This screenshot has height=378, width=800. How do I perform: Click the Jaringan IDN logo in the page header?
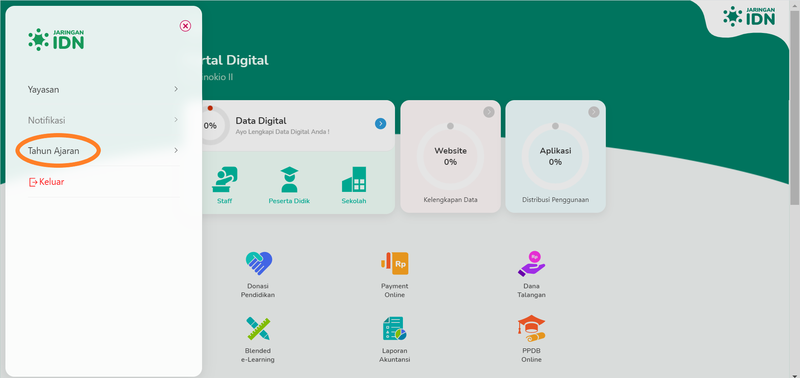[x=749, y=16]
